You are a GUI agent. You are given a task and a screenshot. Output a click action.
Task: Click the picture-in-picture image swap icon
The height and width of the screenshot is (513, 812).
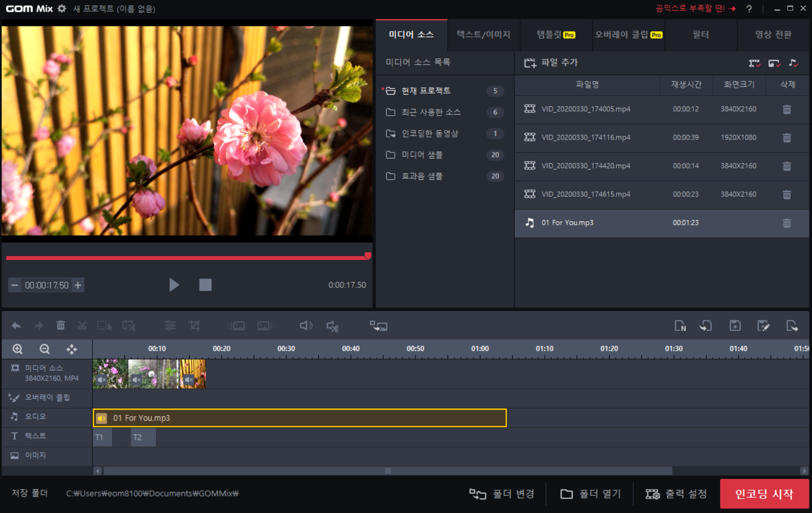(x=378, y=326)
